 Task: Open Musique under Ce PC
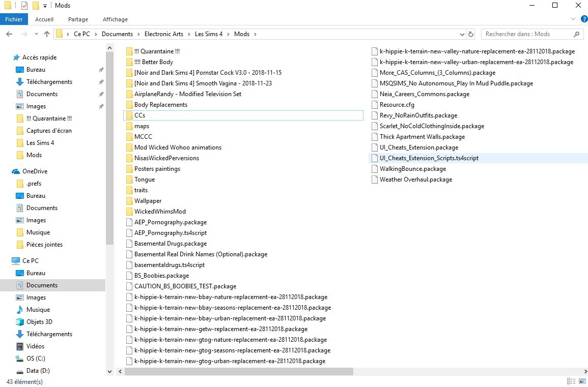pyautogui.click(x=38, y=310)
